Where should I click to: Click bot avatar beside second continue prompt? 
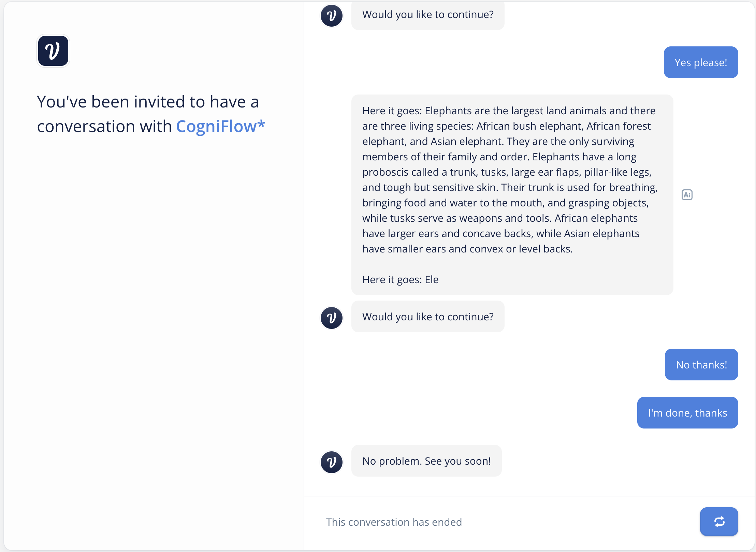[x=331, y=318]
